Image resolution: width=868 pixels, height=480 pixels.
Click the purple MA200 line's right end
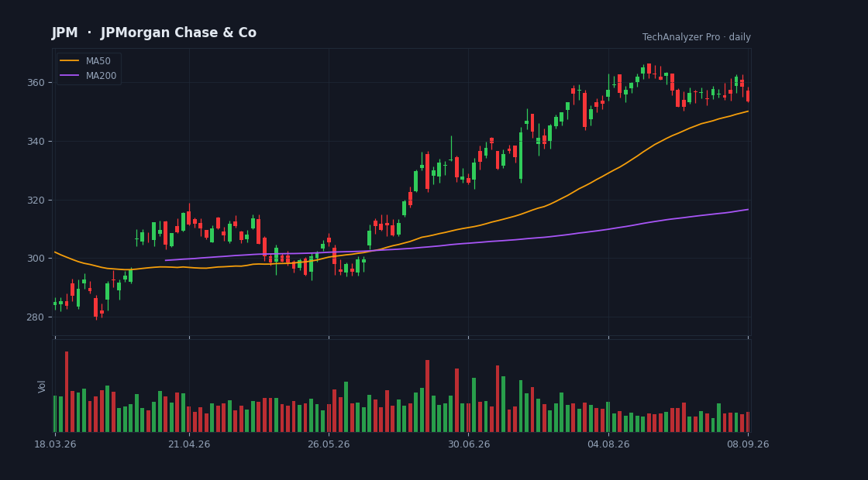[747, 210]
